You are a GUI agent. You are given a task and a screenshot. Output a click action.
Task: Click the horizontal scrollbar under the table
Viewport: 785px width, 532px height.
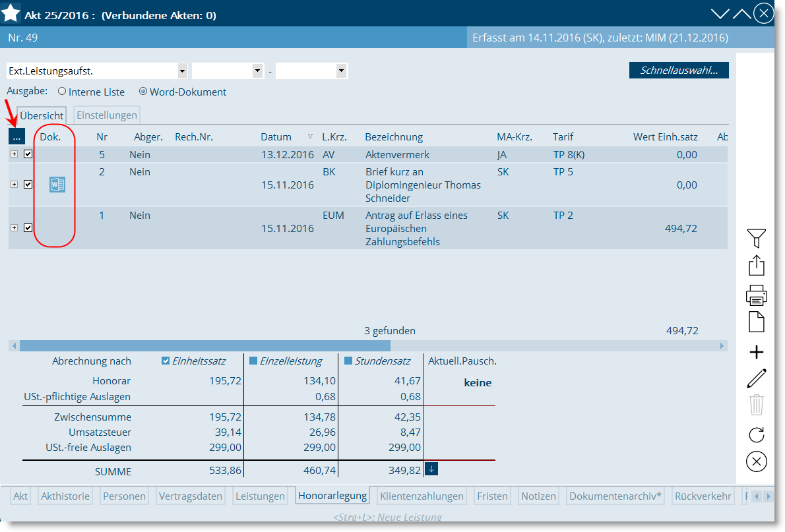click(x=204, y=345)
